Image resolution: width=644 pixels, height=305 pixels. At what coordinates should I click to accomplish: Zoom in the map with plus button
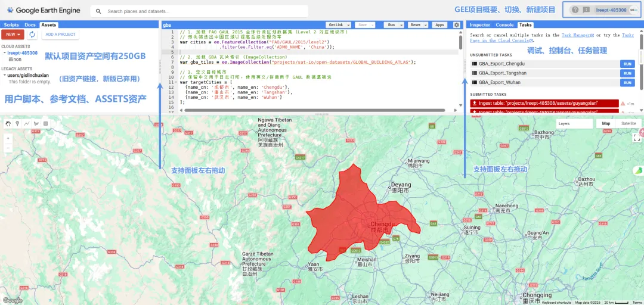point(8,139)
